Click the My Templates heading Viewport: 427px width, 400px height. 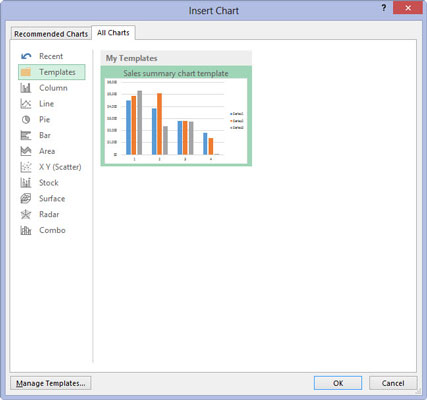click(131, 58)
